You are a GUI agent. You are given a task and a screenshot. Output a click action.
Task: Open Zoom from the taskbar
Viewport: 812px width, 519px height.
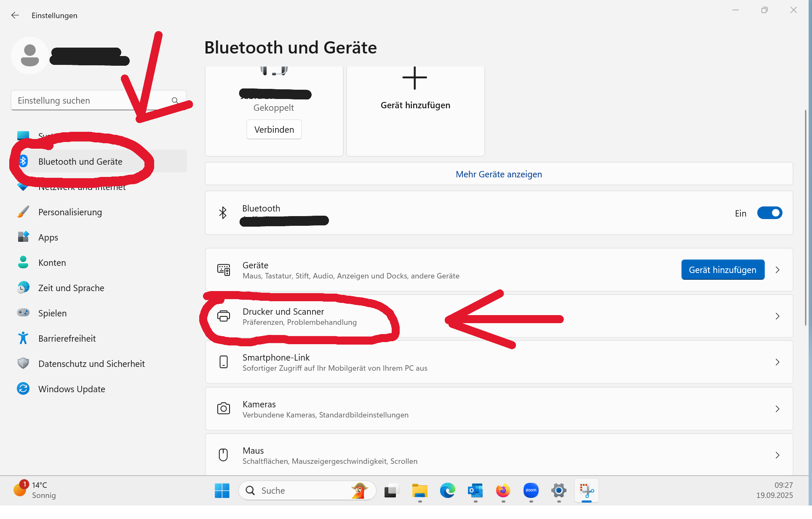click(531, 490)
